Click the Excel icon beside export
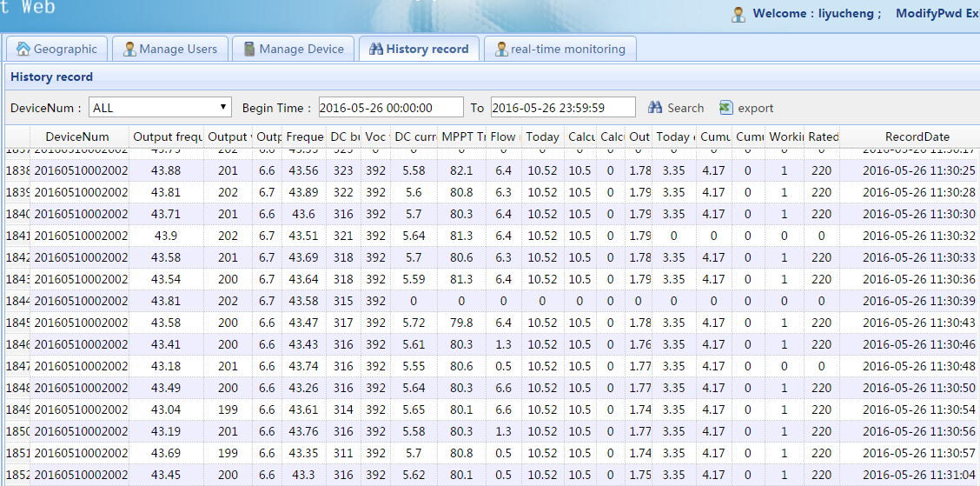This screenshot has width=980, height=486. 725,108
